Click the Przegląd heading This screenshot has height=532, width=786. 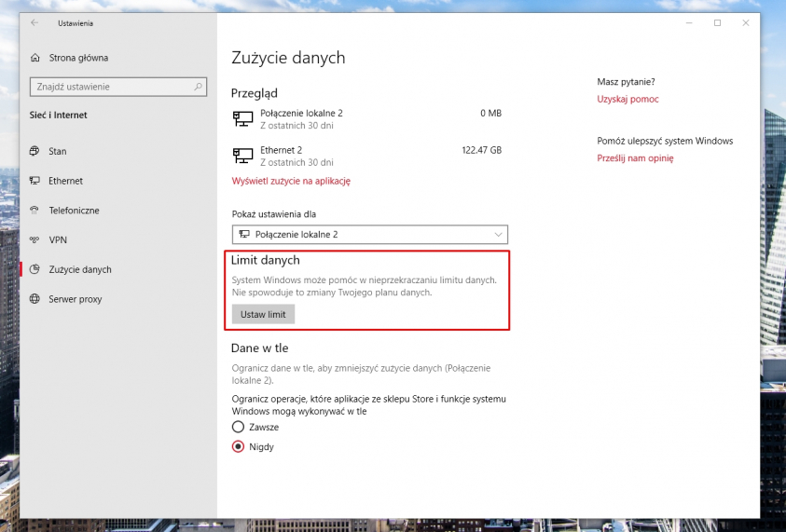pyautogui.click(x=255, y=93)
